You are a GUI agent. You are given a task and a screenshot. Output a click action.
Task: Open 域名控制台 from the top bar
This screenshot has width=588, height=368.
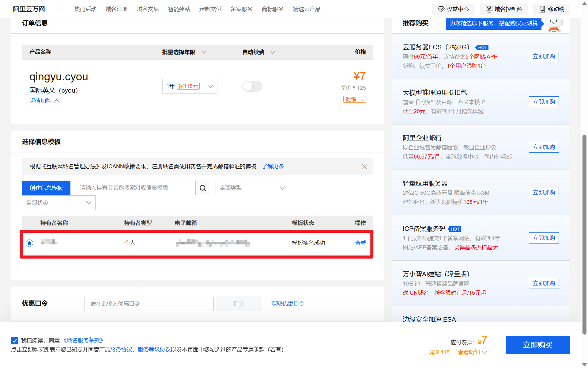pos(504,9)
